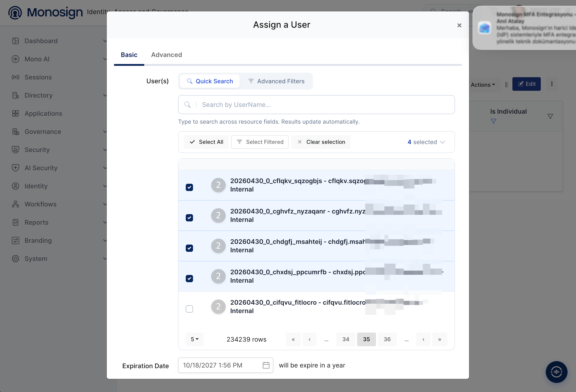
Task: Expand the Dashboard menu chevron
Action: tap(105, 41)
